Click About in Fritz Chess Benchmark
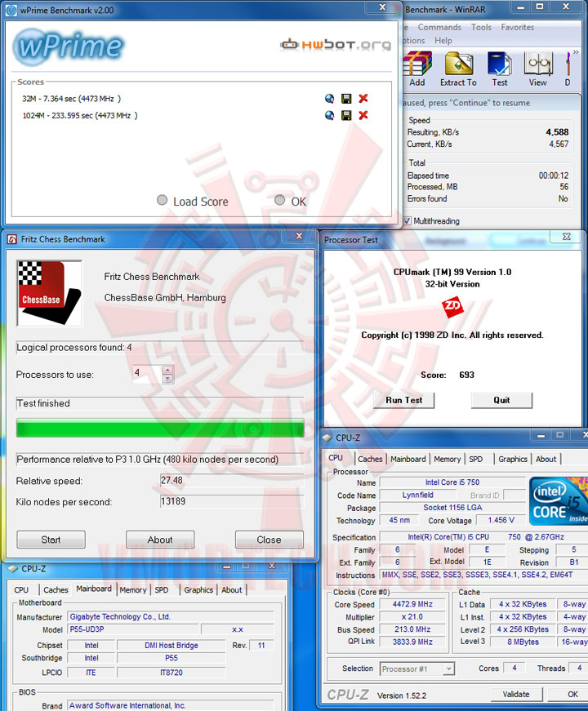 click(x=160, y=539)
